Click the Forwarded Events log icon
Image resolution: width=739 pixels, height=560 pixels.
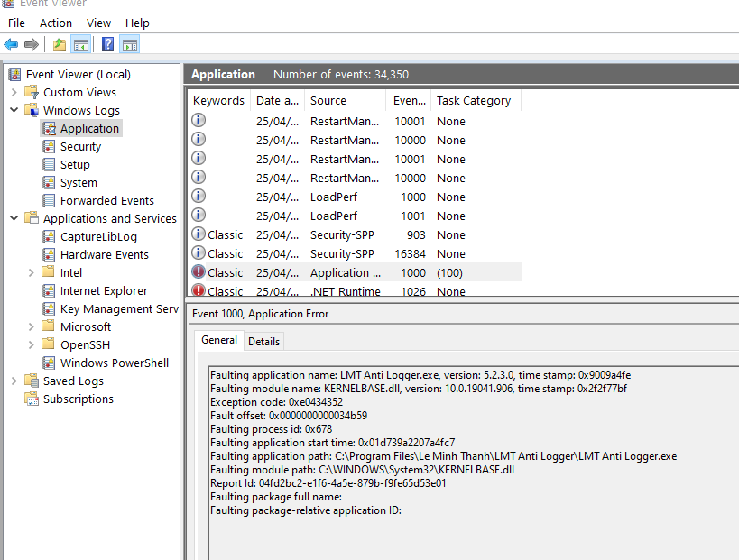pyautogui.click(x=49, y=200)
